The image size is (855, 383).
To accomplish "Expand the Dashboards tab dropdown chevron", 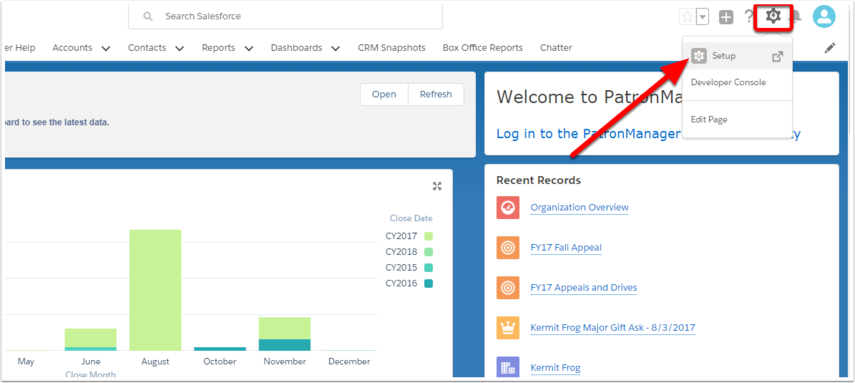I will (336, 49).
